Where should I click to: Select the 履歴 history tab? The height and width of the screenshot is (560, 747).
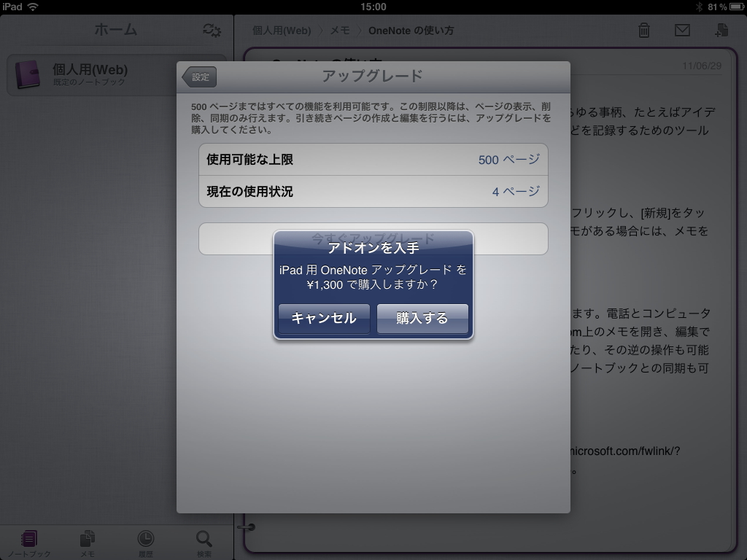coord(146,543)
